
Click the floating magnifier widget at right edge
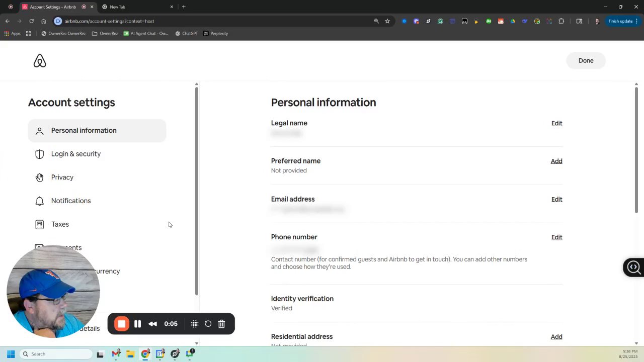[633, 267]
